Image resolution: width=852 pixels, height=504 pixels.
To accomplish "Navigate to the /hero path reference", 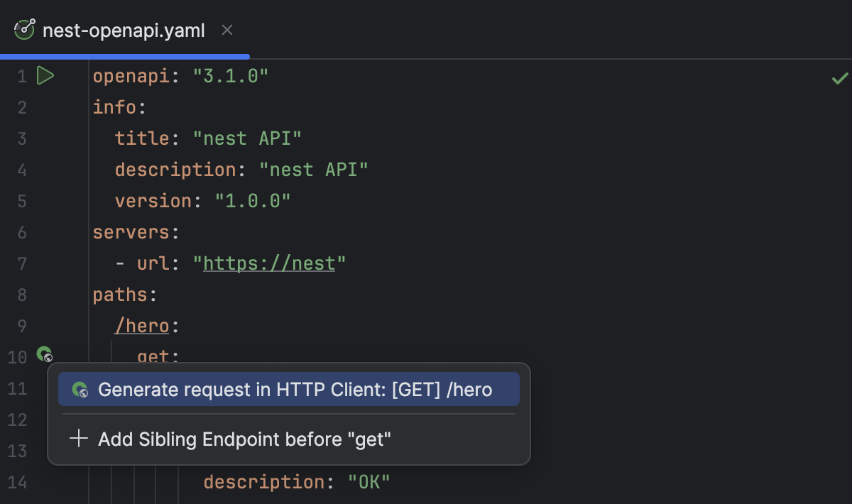I will pos(141,325).
